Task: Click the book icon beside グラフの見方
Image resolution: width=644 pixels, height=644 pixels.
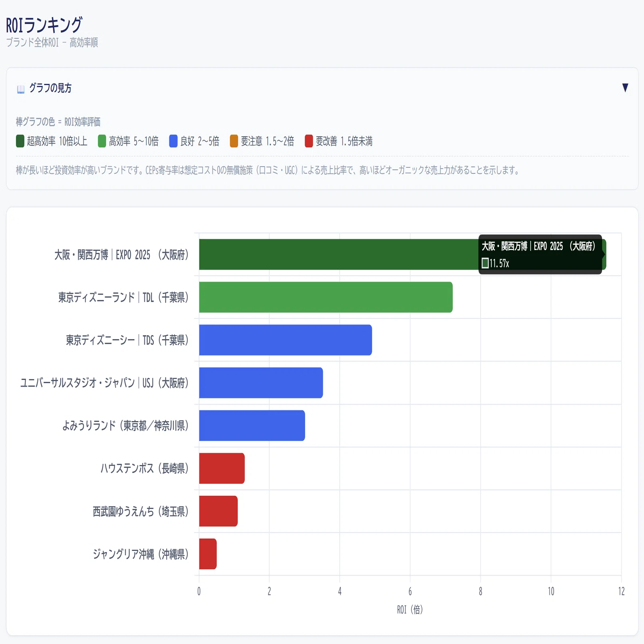Action: [x=21, y=89]
